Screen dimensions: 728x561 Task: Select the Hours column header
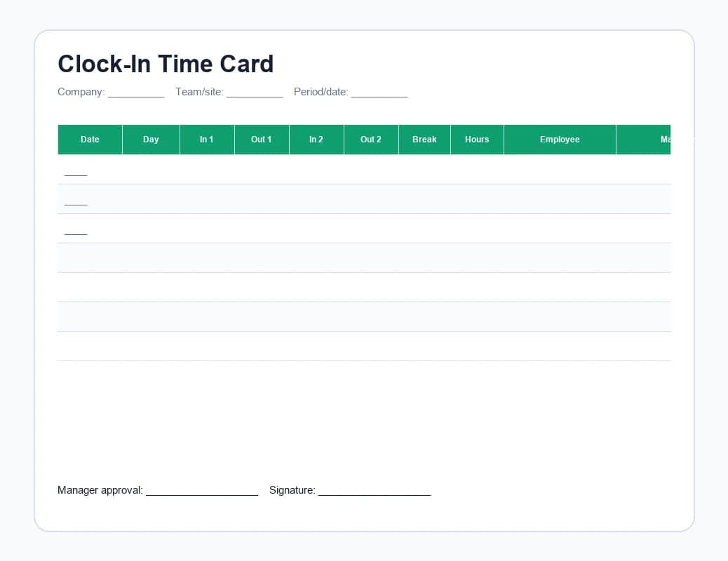tap(478, 140)
